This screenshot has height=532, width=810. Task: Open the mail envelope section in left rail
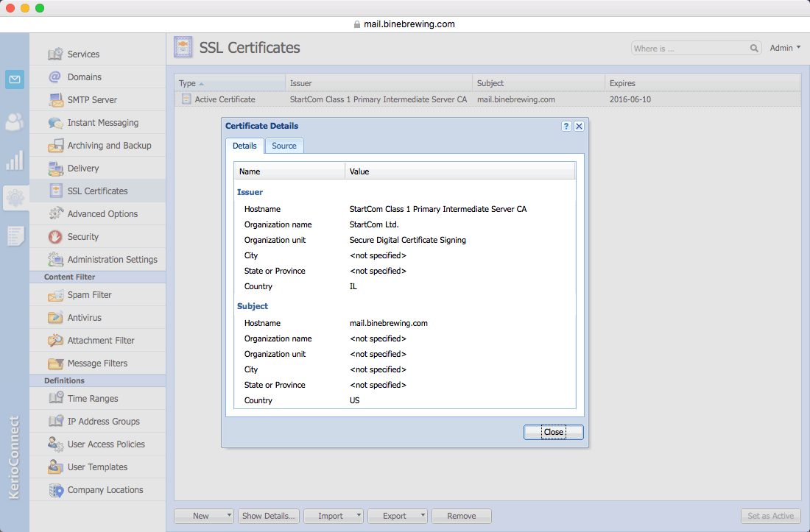15,79
